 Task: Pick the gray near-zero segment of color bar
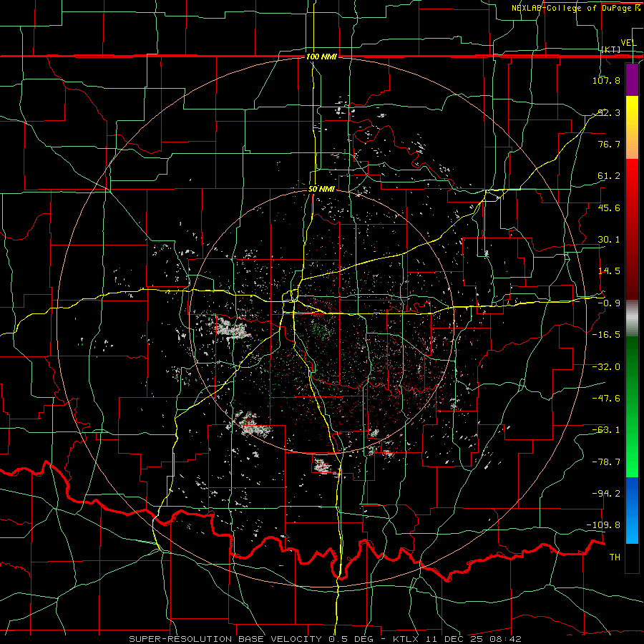(632, 318)
